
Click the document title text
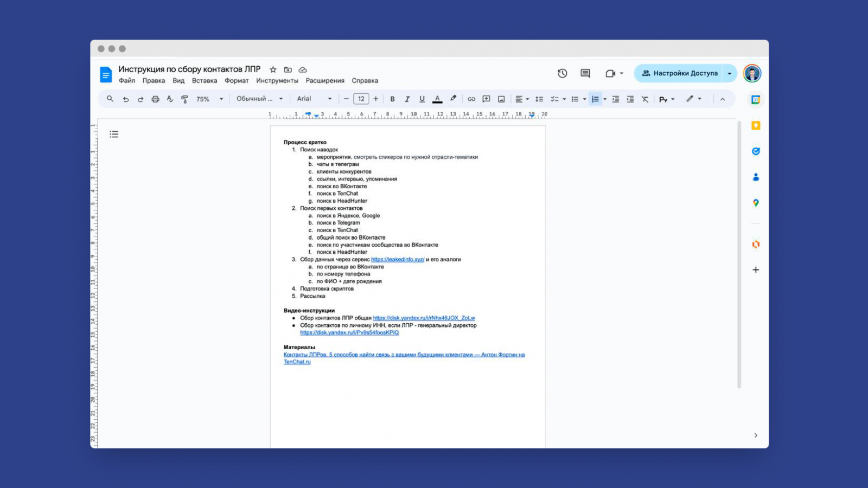click(x=189, y=69)
